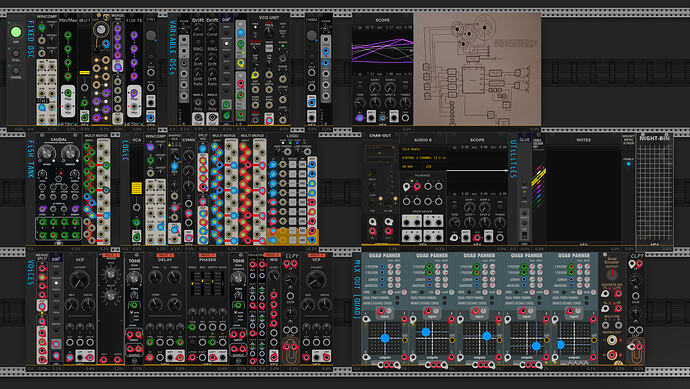
Task: Open Core Audio driver menu on AUDIO 8
Action: (422, 149)
